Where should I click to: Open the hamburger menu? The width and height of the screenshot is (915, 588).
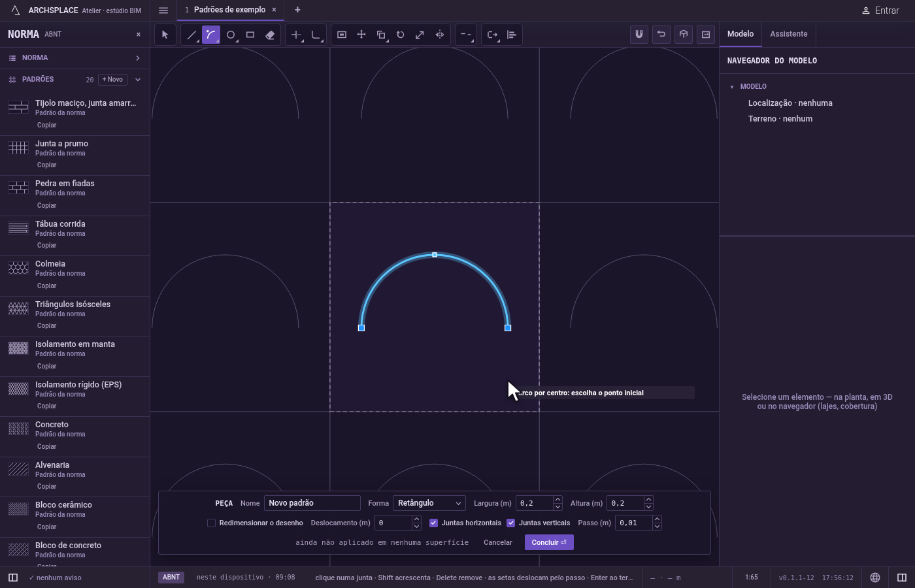coord(163,10)
